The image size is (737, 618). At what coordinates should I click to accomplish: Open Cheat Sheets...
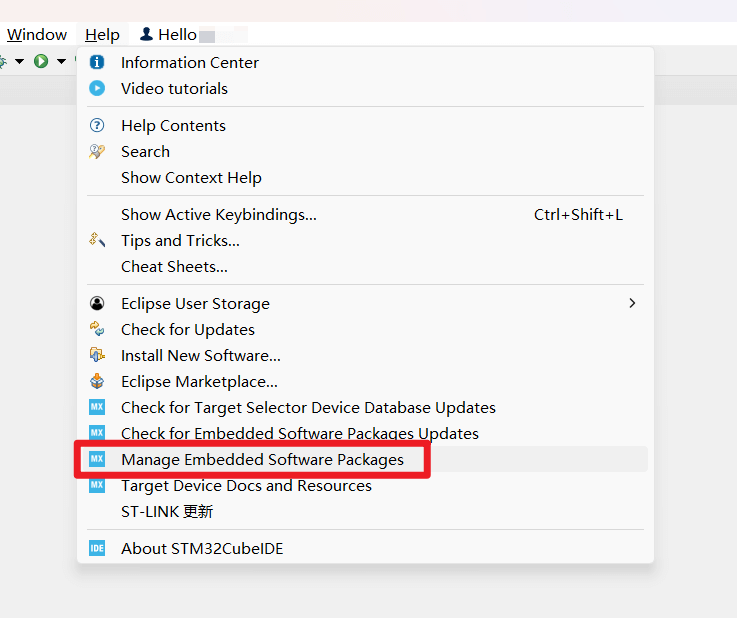point(174,266)
